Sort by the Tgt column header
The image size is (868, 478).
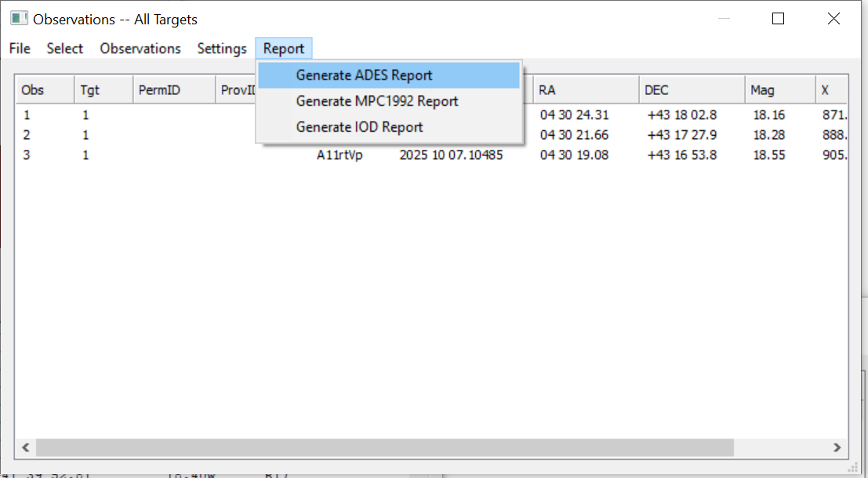(104, 90)
